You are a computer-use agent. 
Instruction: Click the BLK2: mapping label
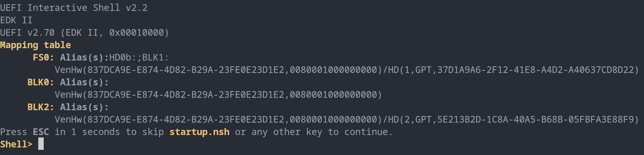pos(40,107)
